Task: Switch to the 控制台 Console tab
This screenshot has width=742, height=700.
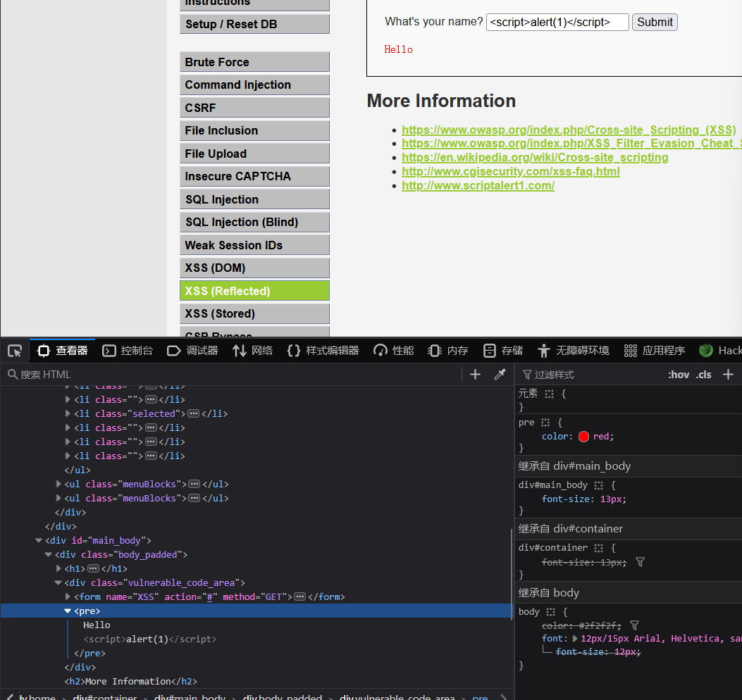Action: click(128, 351)
